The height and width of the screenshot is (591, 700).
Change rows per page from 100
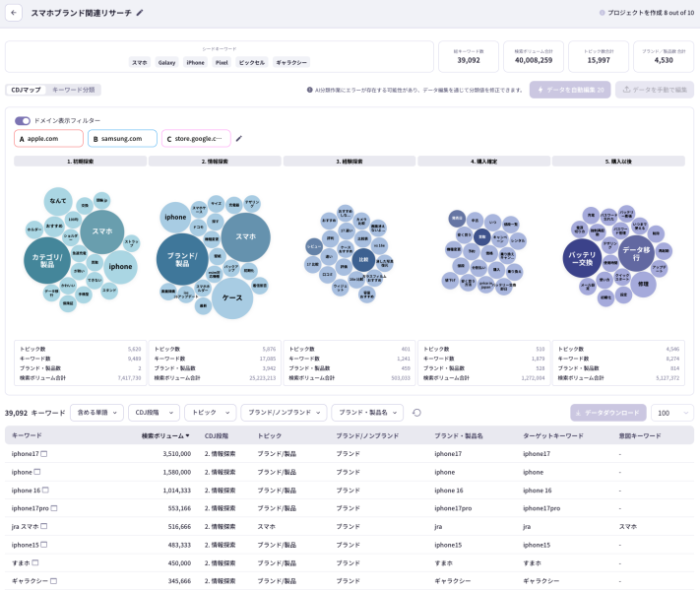click(671, 413)
